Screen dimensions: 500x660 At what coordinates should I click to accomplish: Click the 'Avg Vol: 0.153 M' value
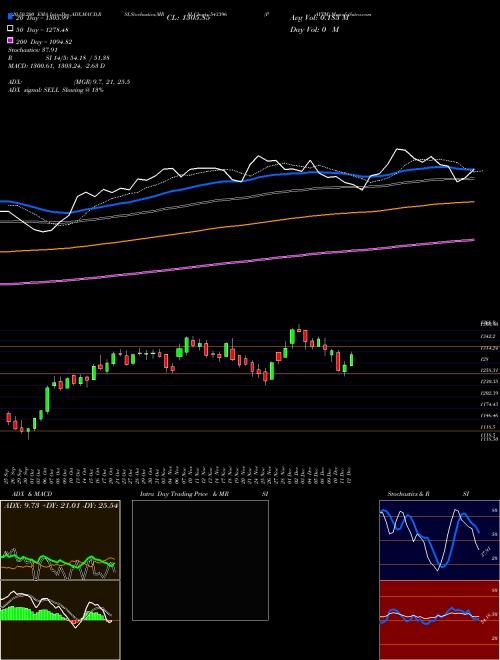point(319,18)
